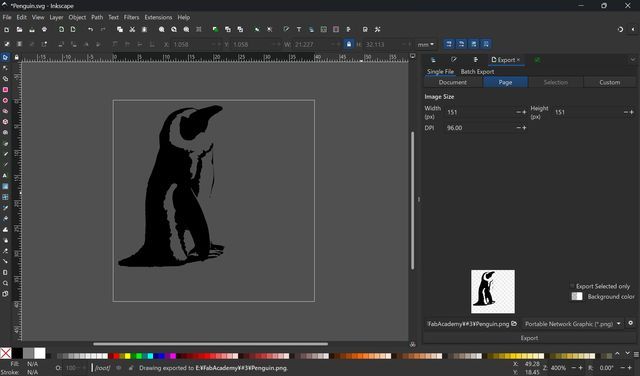
Task: Click the export preview penguin thumbnail
Action: point(493,291)
